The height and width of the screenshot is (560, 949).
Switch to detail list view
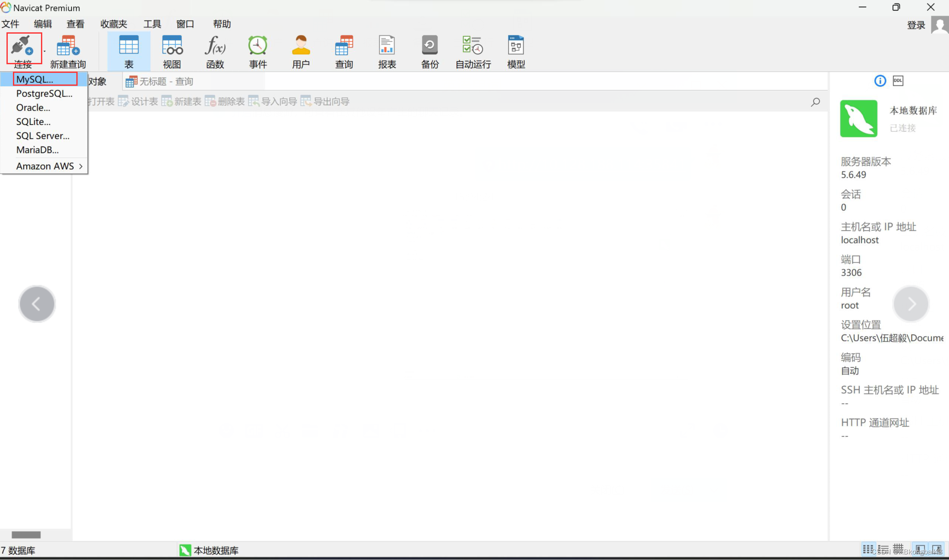[883, 549]
